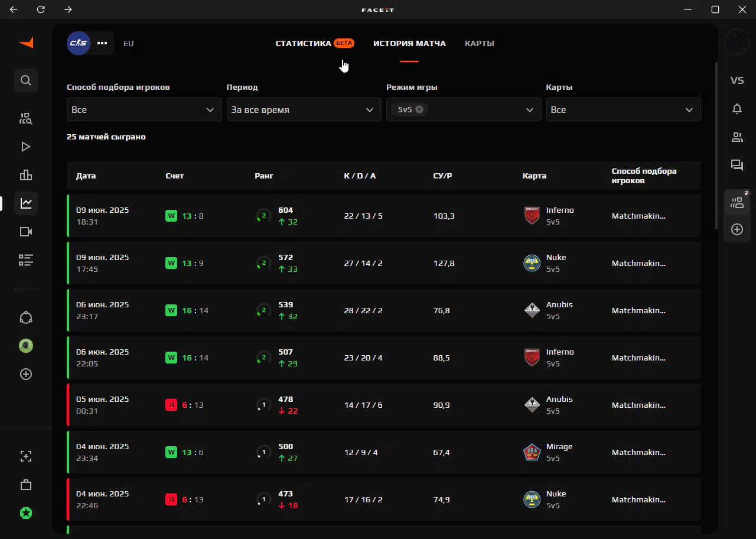Screen dimensions: 756x539
Task: Select the stats line-chart sidebar icon
Action: tap(26, 203)
